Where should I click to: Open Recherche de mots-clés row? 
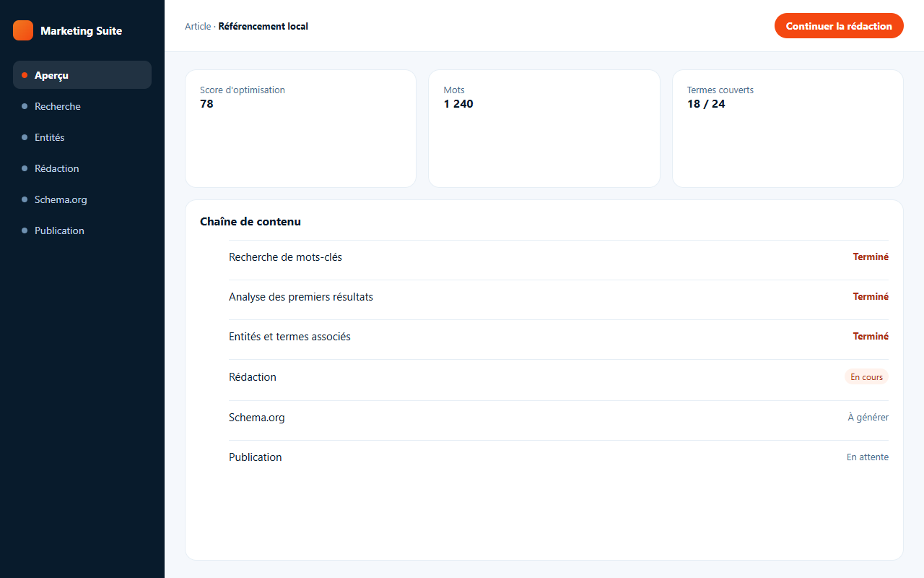pos(559,260)
